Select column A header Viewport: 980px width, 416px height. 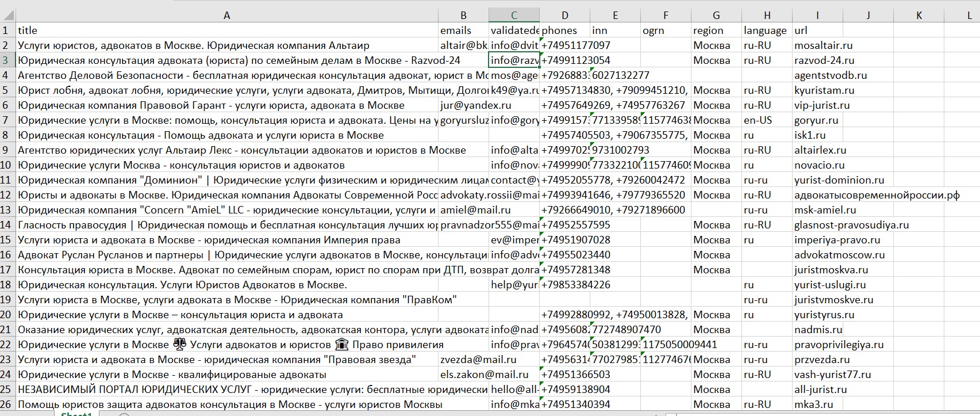coord(226,16)
